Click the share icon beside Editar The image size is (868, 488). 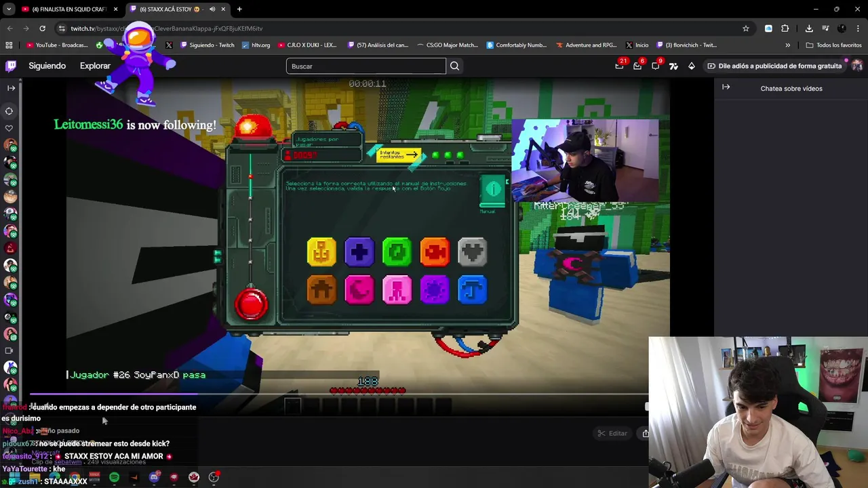tap(645, 433)
